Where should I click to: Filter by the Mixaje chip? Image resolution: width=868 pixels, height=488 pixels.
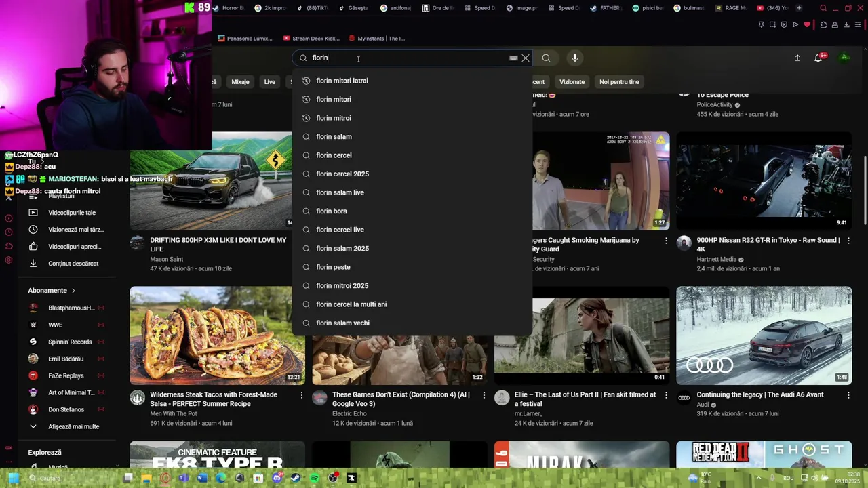240,82
